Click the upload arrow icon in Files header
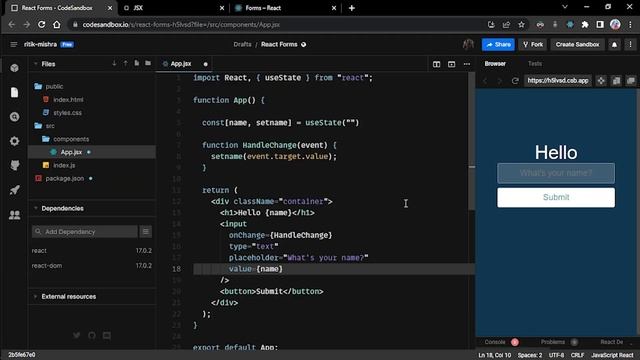Screen dimensions: 640x360 pos(125,63)
